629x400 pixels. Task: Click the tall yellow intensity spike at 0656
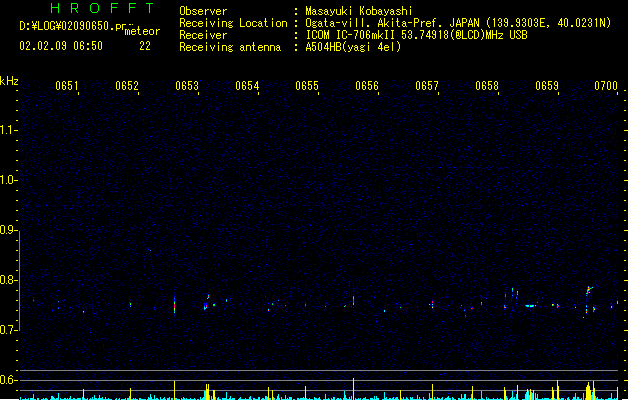[353, 388]
